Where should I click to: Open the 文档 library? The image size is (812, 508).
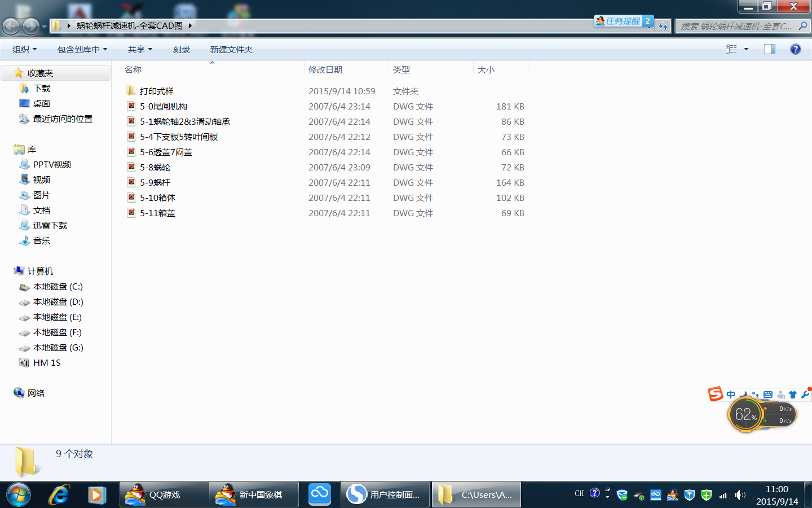(x=42, y=211)
